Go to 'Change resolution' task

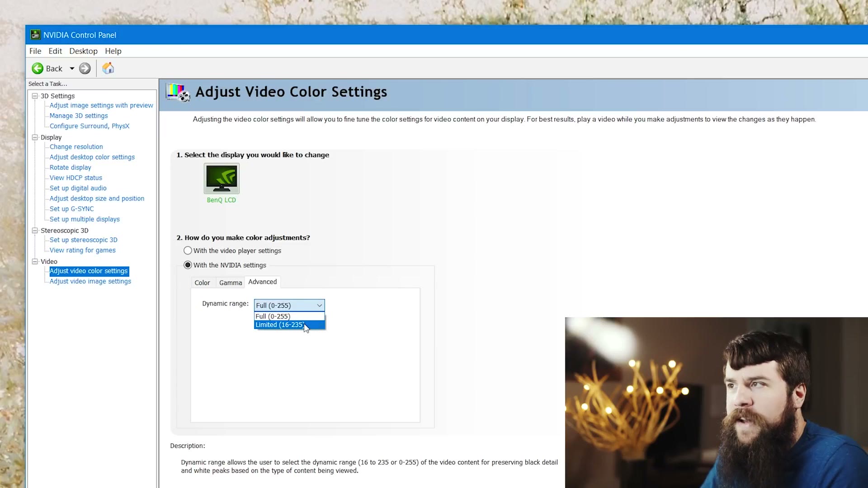76,147
